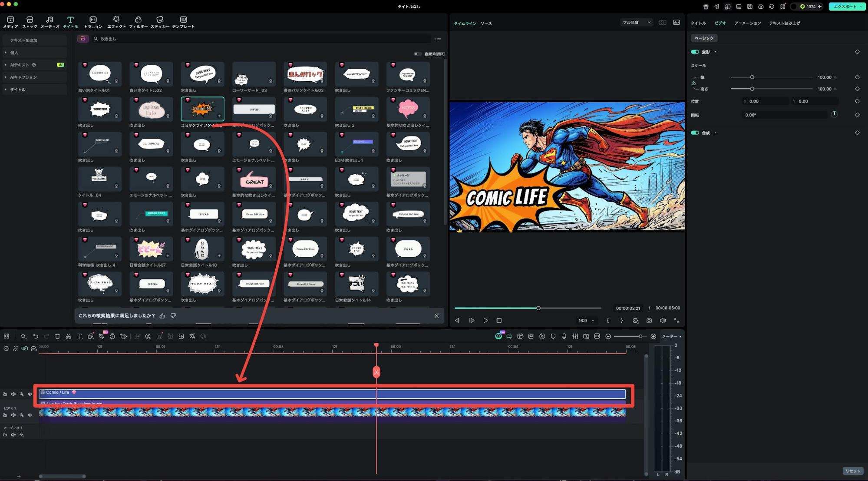Click the save project icon in title bar
Viewport: 868px width, 481px height.
point(749,7)
